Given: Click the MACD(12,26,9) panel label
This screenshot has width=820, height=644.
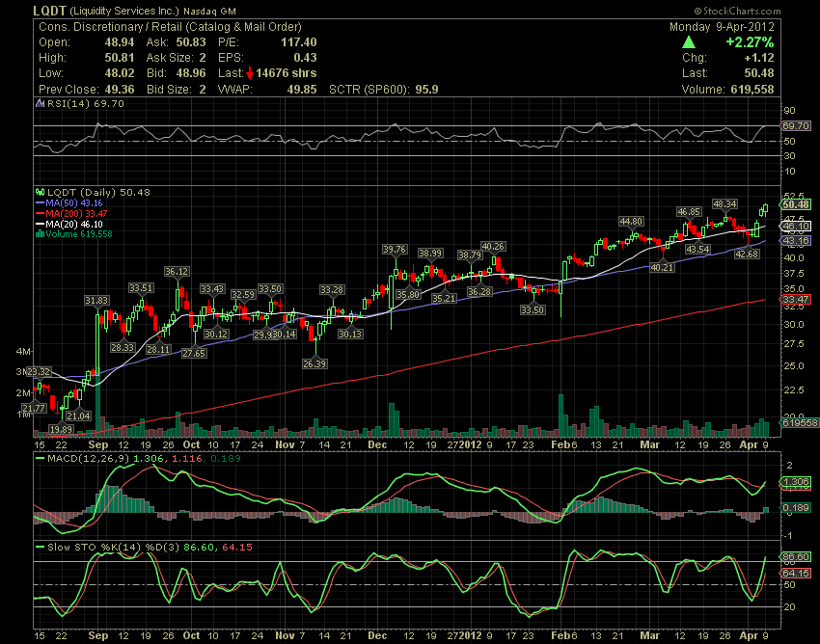Looking at the screenshot, I should tap(89, 459).
